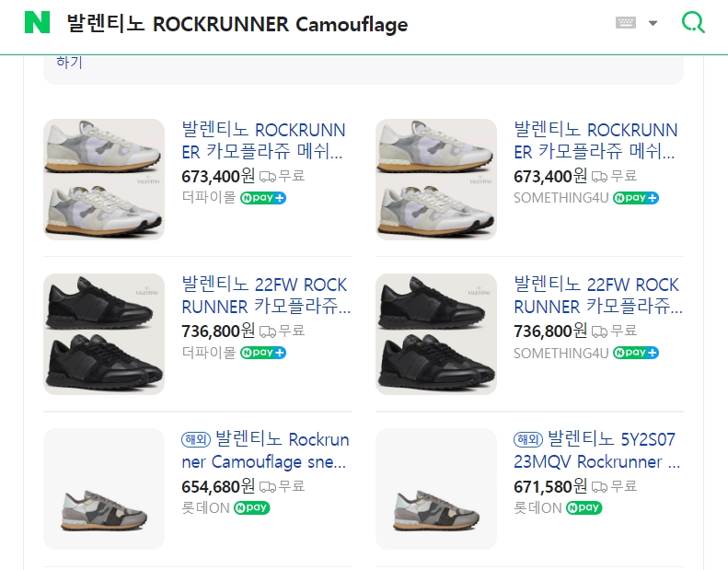The image size is (728, 570).
Task: Open the 673,400원 mesh listing from SOMETHING4U
Action: 596,140
